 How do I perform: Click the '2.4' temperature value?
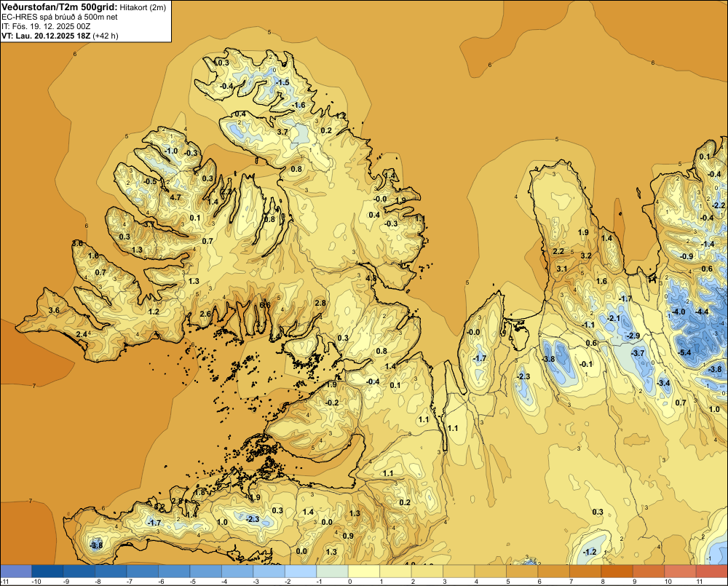[82, 334]
